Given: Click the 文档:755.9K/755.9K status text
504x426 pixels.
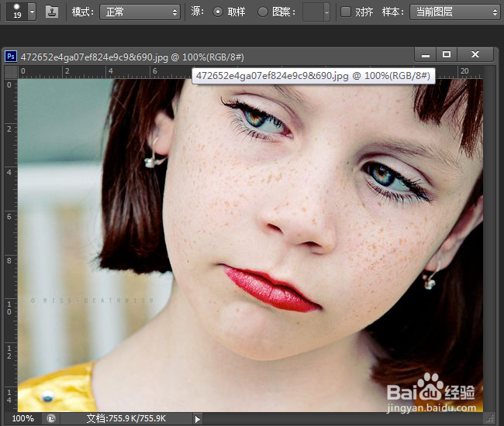Looking at the screenshot, I should (126, 418).
